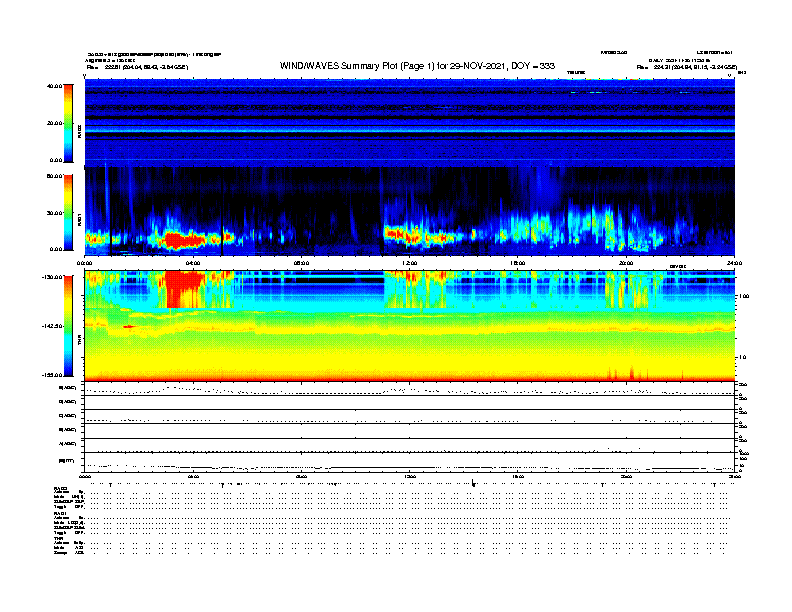This screenshot has height=612, width=792.
Task: Select 16:00 label on bottom time axis
Action: [518, 477]
